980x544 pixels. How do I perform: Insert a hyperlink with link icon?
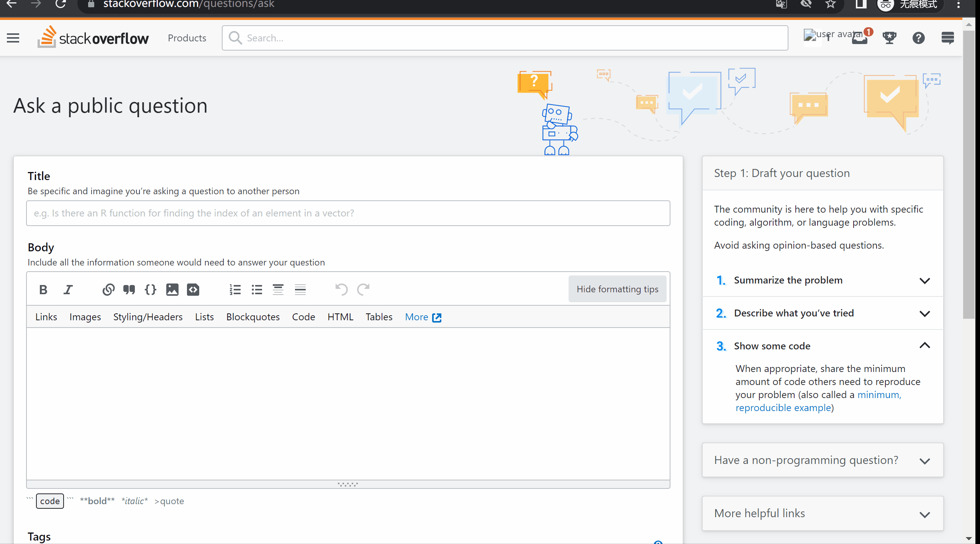[x=108, y=290]
